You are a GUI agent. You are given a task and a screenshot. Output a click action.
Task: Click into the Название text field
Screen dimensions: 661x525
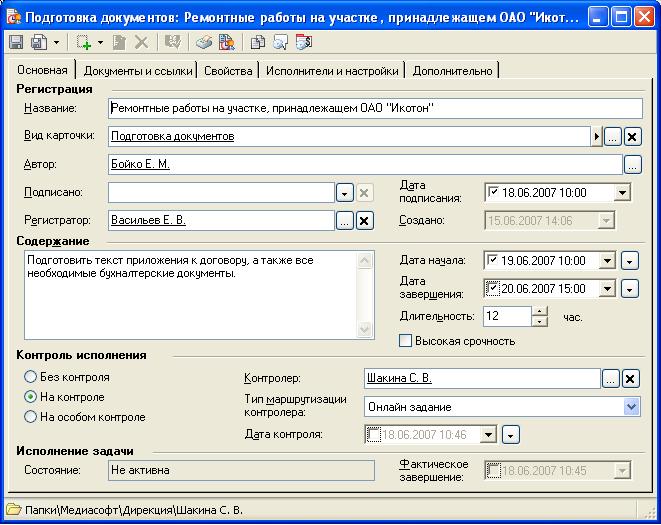tap(375, 108)
